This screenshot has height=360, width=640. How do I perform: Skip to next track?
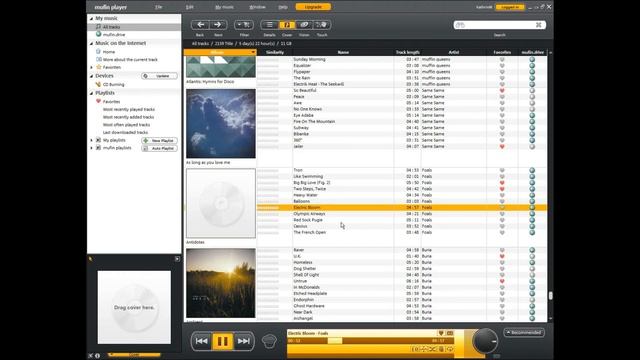[x=244, y=341]
